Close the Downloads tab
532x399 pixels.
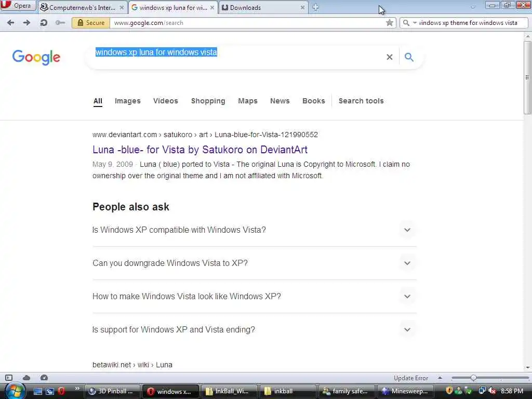[302, 7]
